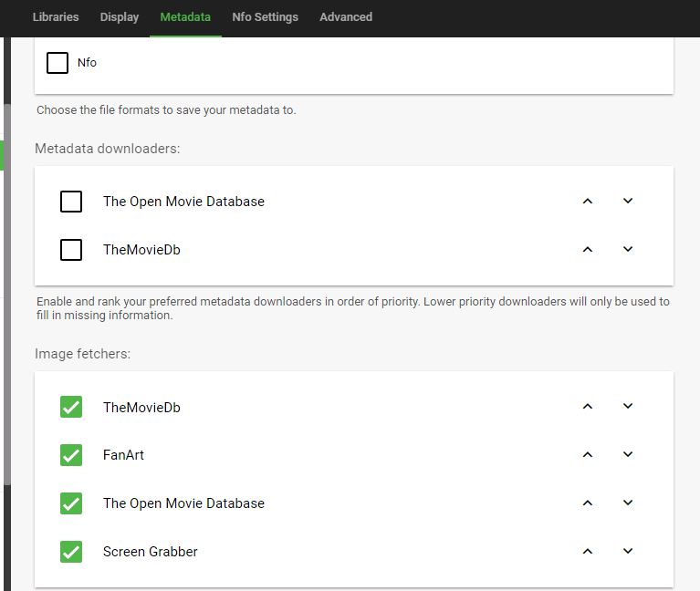
Task: Move Screen Grabber fetcher up
Action: click(588, 552)
